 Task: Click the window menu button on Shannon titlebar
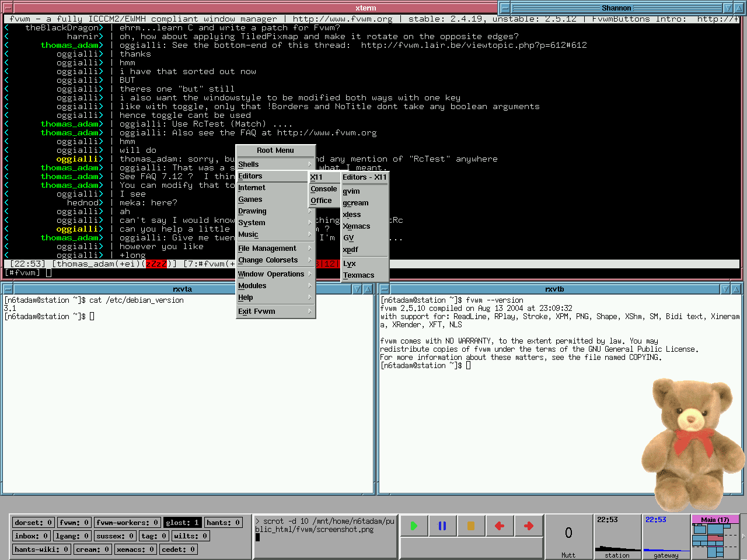(505, 8)
